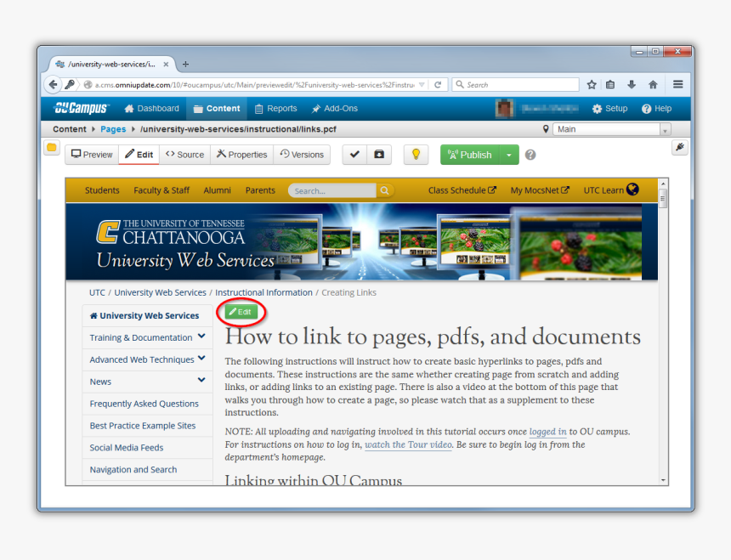
Task: Click the page check checkmark button
Action: 354,155
